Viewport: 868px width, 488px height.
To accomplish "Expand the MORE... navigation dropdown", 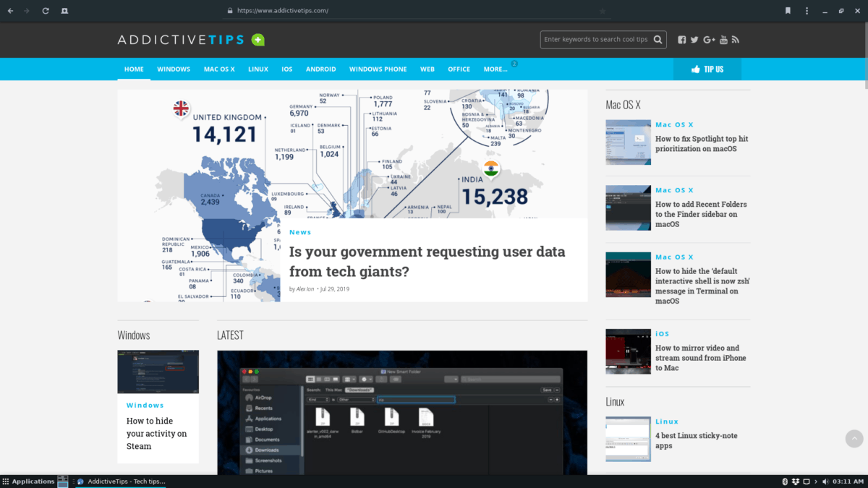I will (495, 69).
